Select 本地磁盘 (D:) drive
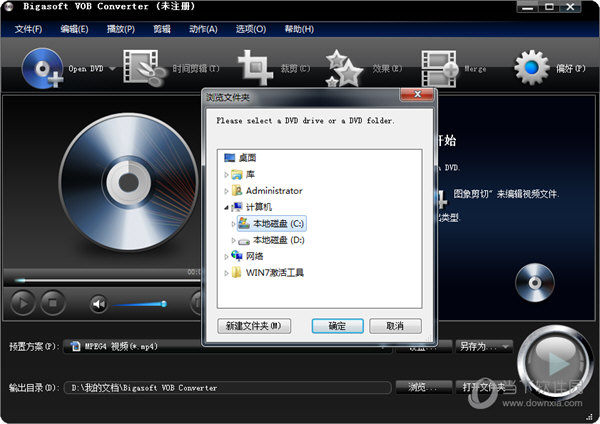 point(279,240)
